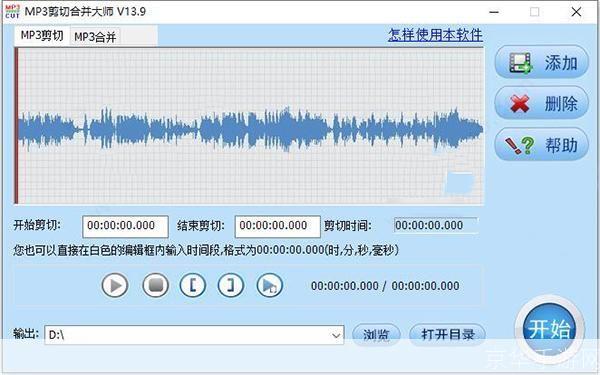Click 打开目录 to open output folder

coord(447,335)
